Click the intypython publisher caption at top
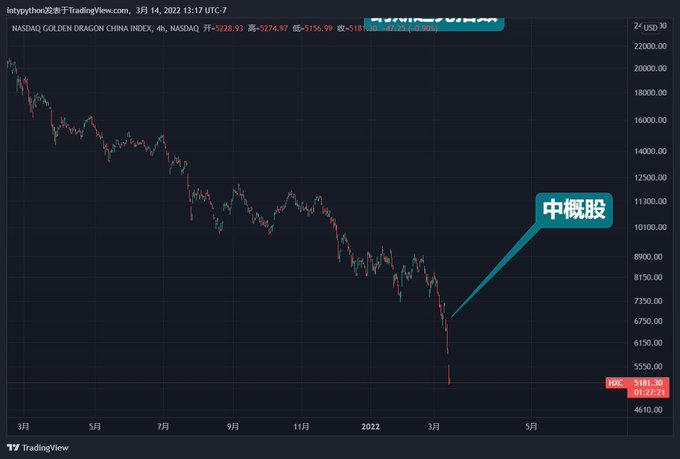Viewport: 680px width, 459px height. (116, 10)
